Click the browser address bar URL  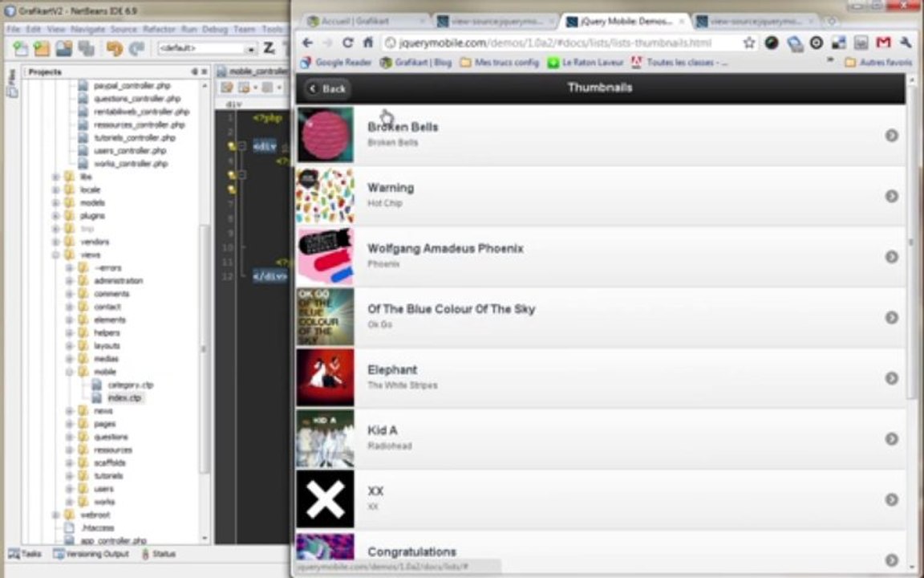tap(555, 43)
